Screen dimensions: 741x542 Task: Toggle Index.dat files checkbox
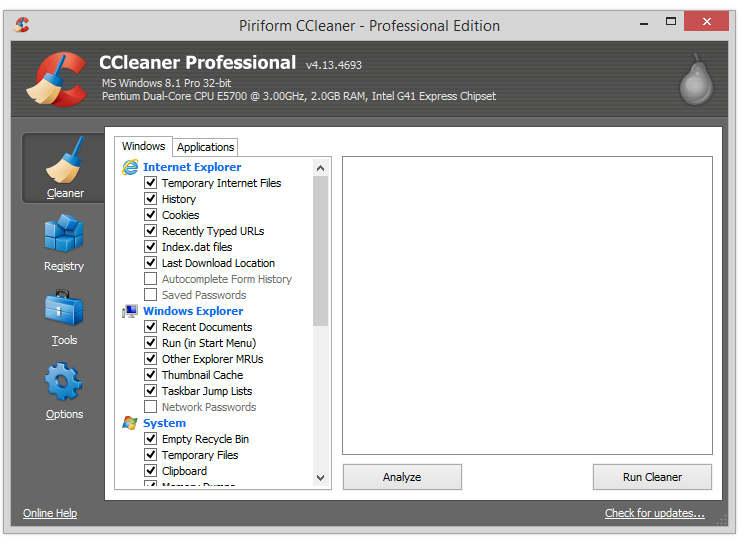click(151, 247)
